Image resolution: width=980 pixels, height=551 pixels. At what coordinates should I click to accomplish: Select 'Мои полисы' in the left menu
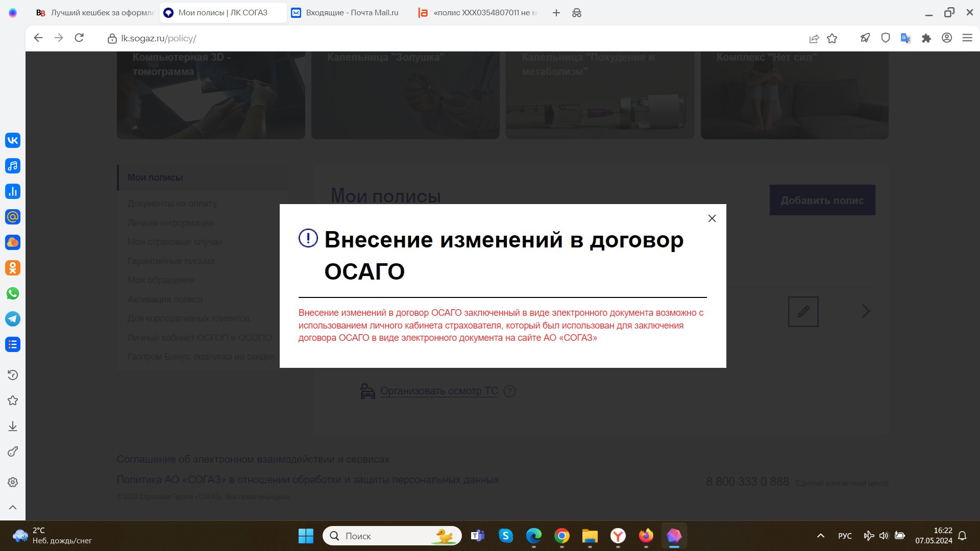point(155,178)
